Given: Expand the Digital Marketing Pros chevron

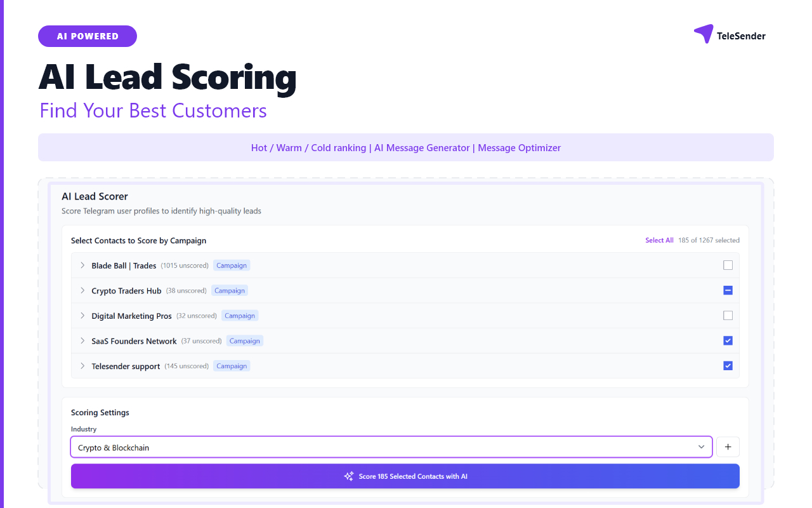Looking at the screenshot, I should click(82, 316).
